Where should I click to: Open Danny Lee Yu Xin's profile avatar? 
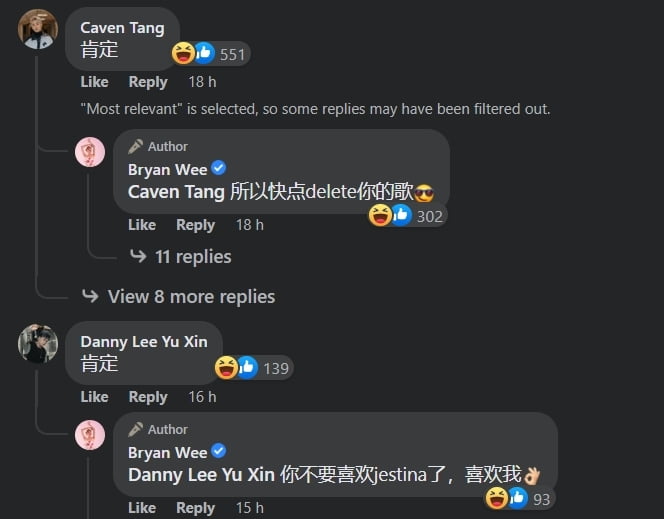click(x=38, y=343)
